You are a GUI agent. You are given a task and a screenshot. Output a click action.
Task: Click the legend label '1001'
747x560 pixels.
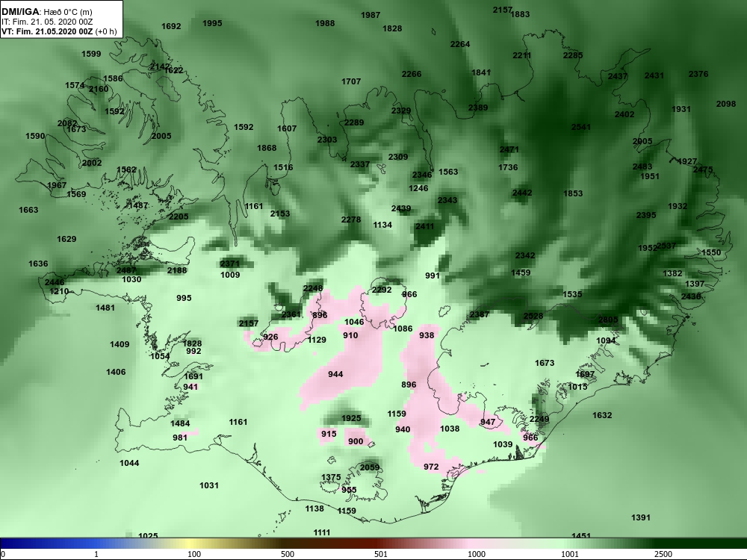570,554
